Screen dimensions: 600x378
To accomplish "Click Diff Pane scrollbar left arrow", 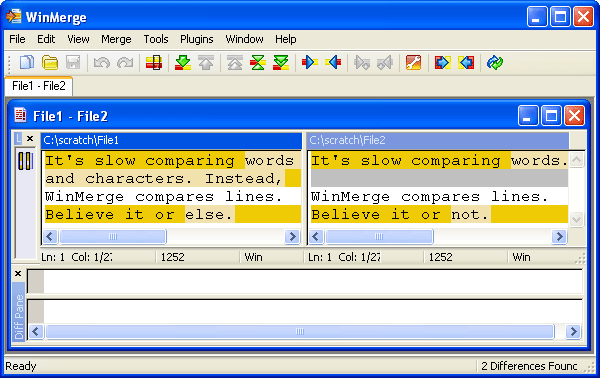I will tap(36, 331).
